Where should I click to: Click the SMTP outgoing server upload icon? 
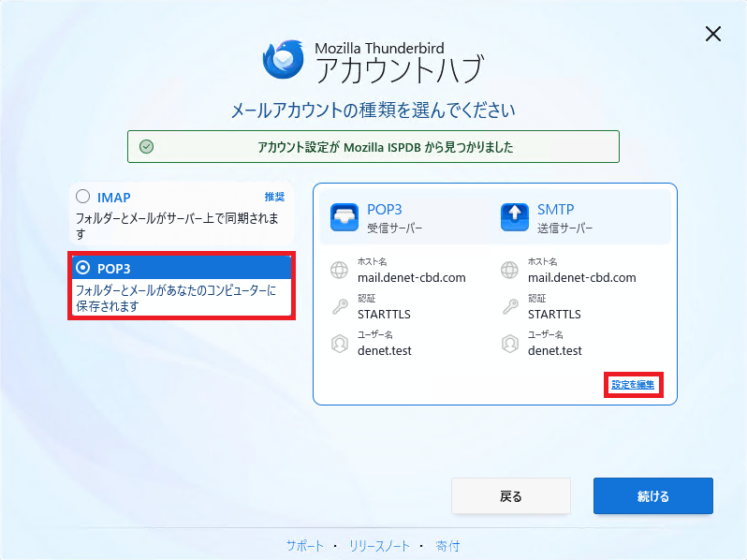[x=515, y=217]
